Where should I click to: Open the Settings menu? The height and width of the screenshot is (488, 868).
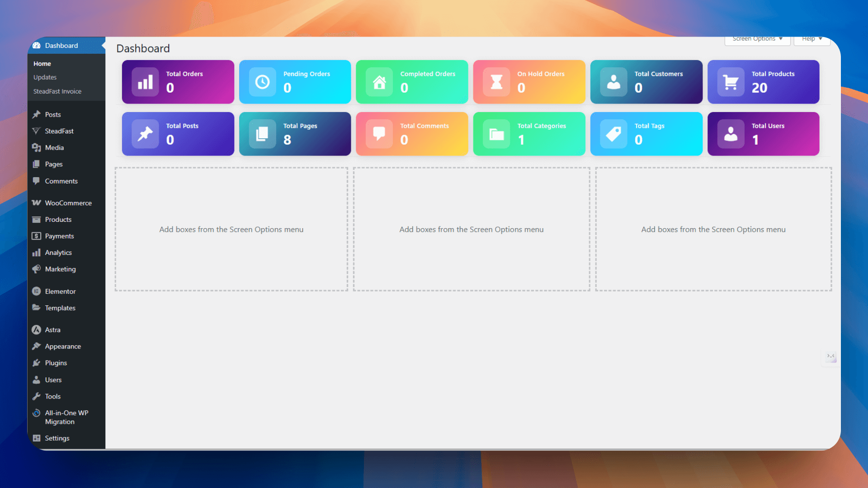coord(57,438)
